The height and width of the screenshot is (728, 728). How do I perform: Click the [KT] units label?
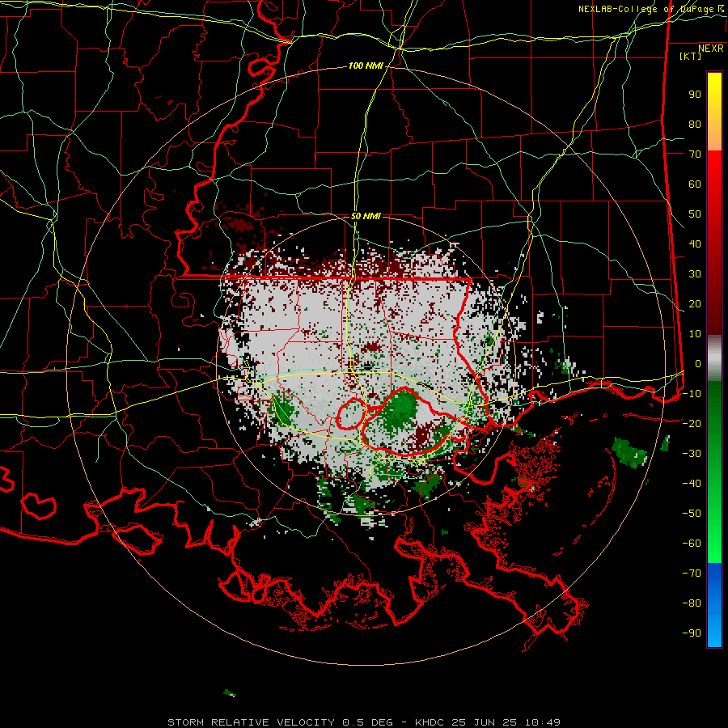tap(691, 56)
